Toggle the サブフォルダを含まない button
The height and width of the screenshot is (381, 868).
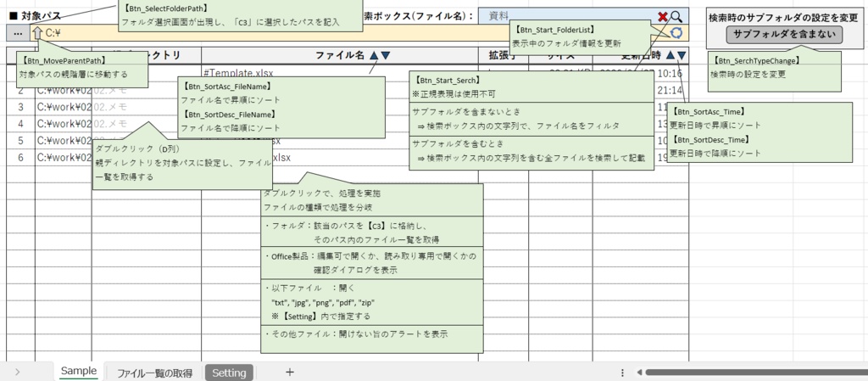point(784,34)
